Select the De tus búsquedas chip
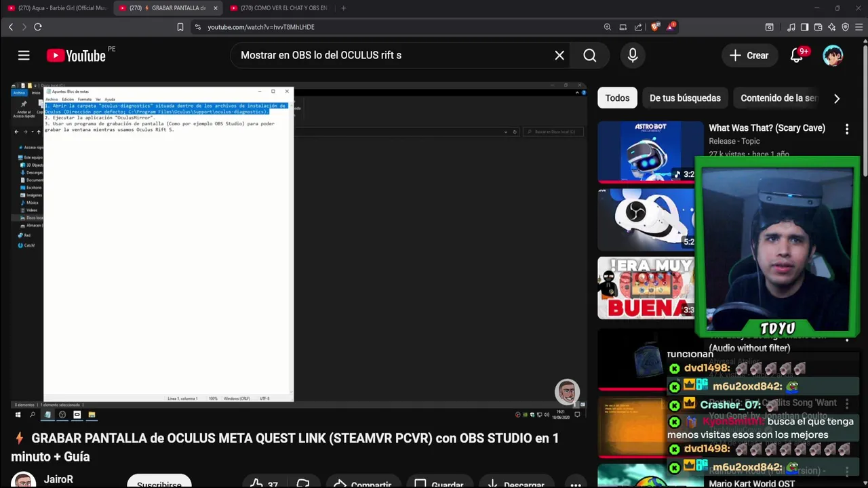This screenshot has height=488, width=868. click(x=685, y=98)
